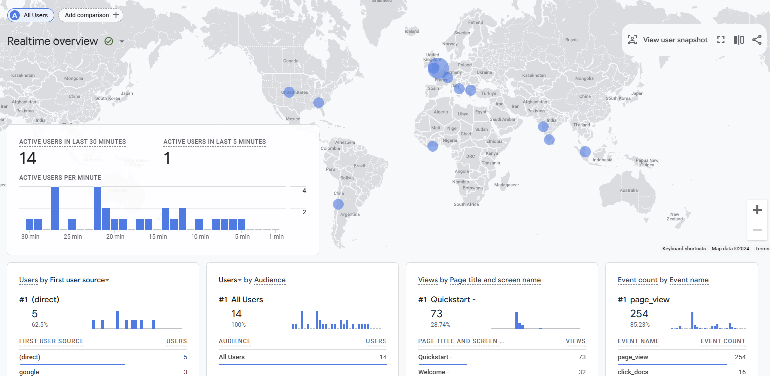
Task: Click the #1 page_view top event
Action: [643, 299]
